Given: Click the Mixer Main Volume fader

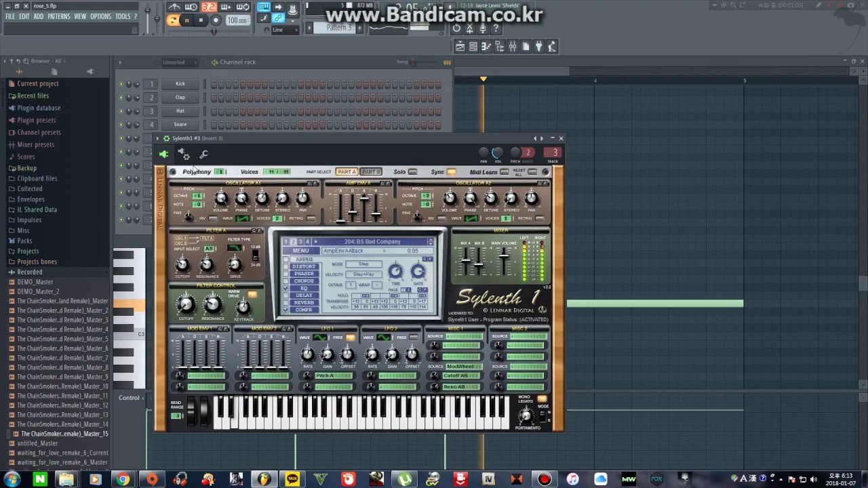Looking at the screenshot, I should click(504, 256).
